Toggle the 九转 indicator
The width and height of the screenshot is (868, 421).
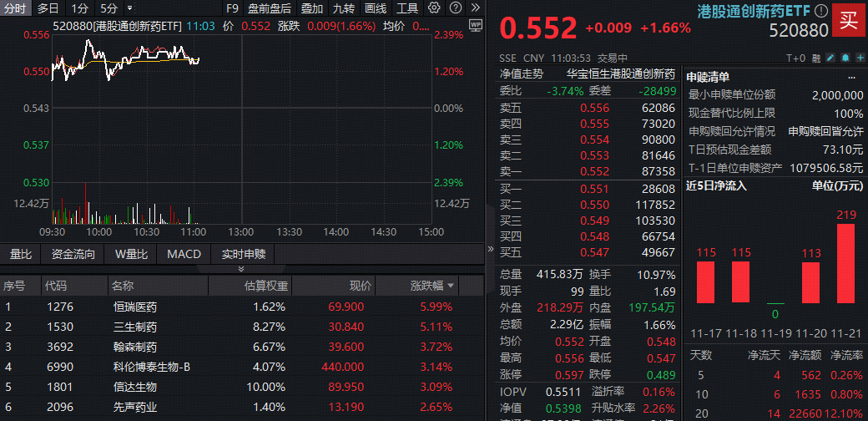tap(343, 8)
